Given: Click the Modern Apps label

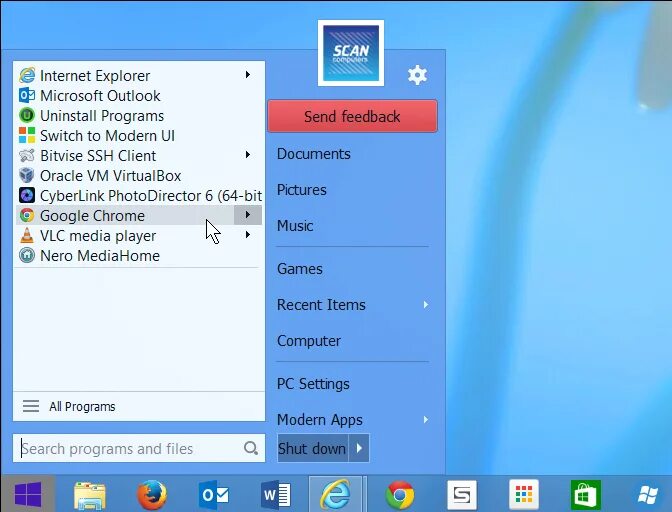Looking at the screenshot, I should point(320,419).
